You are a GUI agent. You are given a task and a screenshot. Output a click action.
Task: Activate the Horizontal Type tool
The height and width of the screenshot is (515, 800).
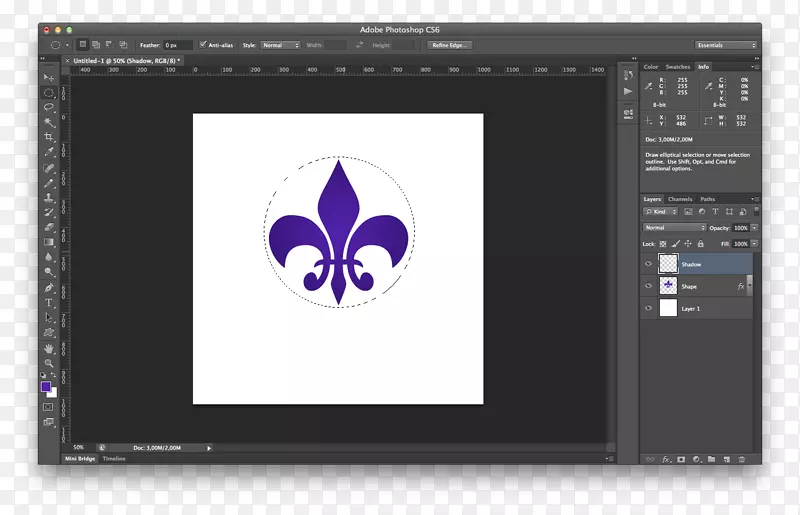pos(48,302)
